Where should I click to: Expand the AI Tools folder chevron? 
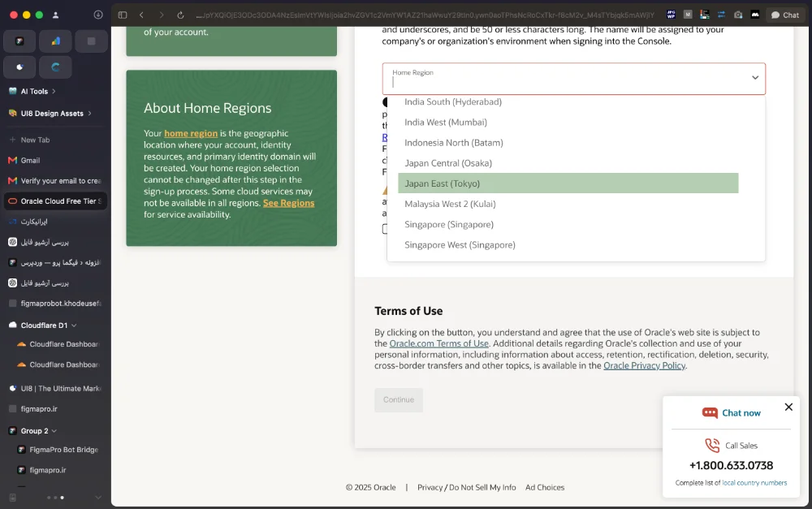tap(54, 91)
